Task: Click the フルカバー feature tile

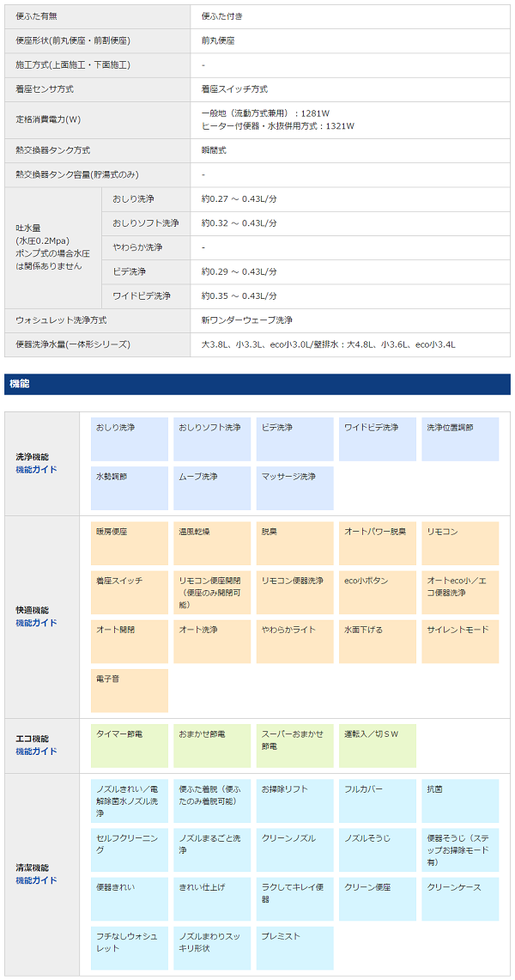Action: [378, 800]
